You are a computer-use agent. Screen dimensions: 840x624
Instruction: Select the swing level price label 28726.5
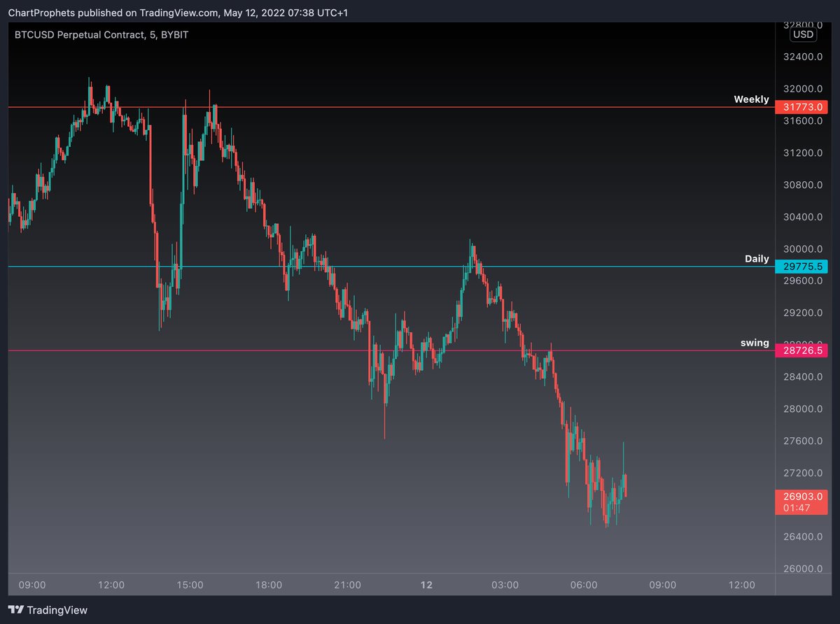[801, 350]
